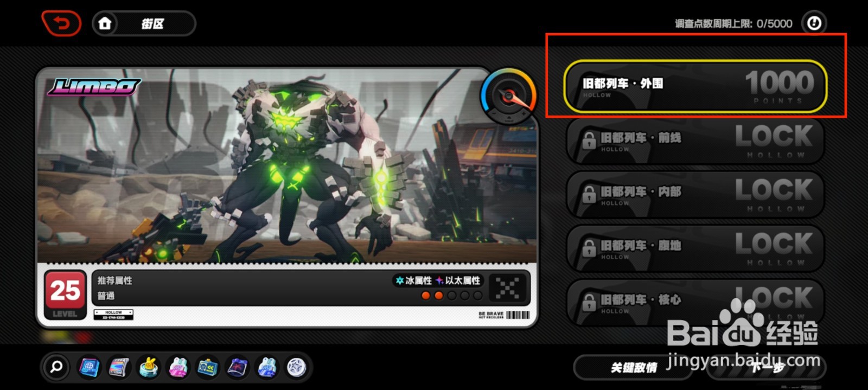The image size is (868, 390).
Task: Click the red back arrow button
Action: coord(62,23)
